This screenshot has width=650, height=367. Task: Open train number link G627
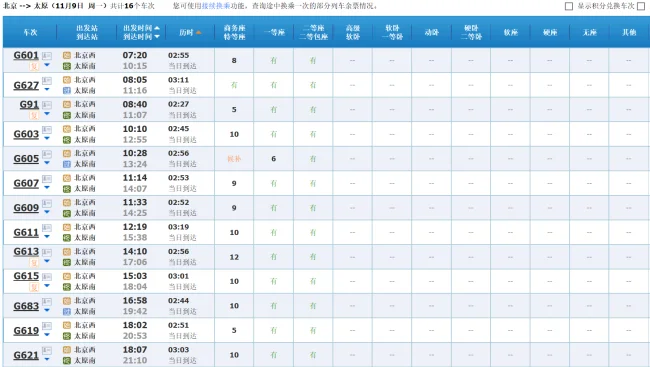(26, 85)
